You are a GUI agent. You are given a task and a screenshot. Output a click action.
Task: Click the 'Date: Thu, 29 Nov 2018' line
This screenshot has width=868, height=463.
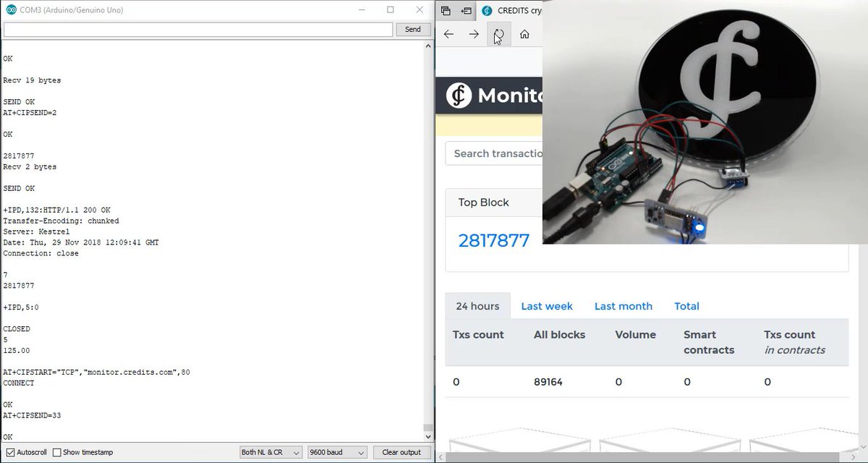click(x=81, y=242)
